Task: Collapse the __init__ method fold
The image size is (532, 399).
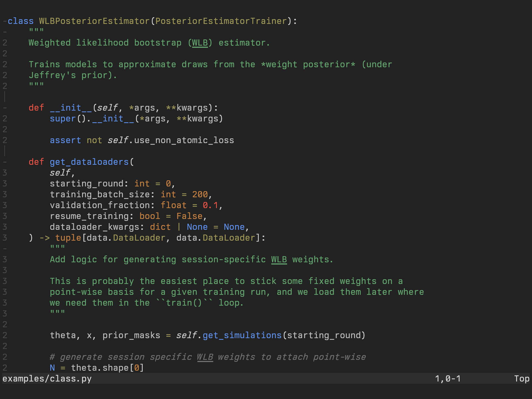Action: [5, 108]
